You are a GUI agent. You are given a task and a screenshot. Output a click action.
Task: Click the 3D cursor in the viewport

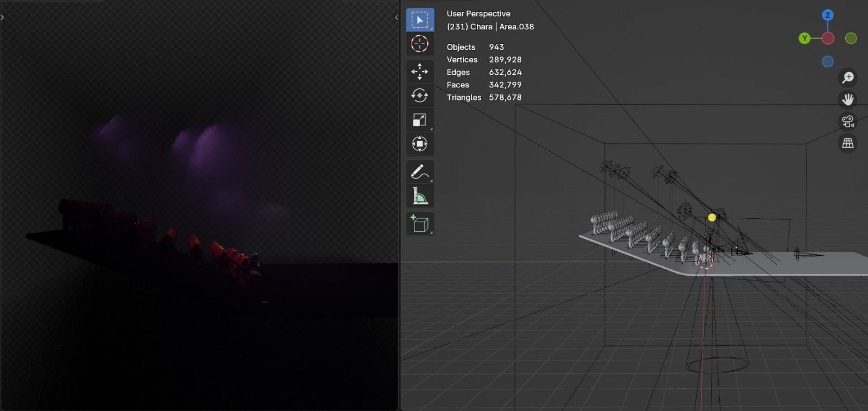tap(705, 261)
